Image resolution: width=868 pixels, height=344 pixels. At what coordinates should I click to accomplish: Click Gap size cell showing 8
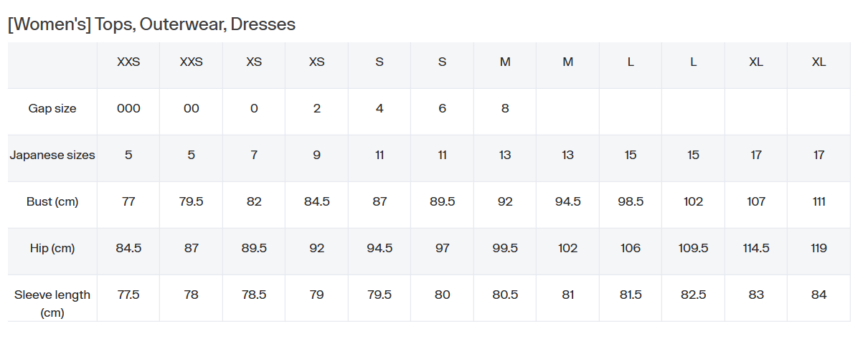(505, 108)
